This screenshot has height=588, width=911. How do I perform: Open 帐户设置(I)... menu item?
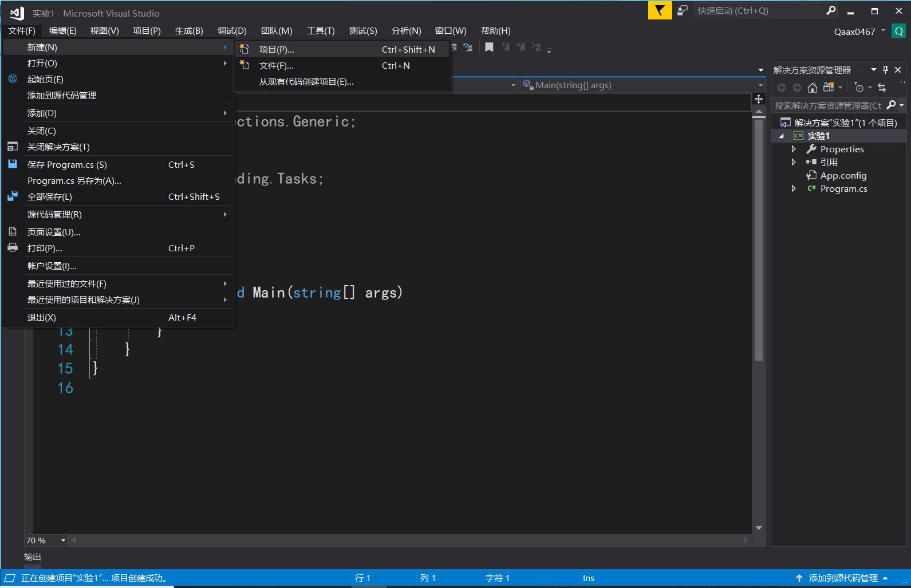(x=119, y=266)
